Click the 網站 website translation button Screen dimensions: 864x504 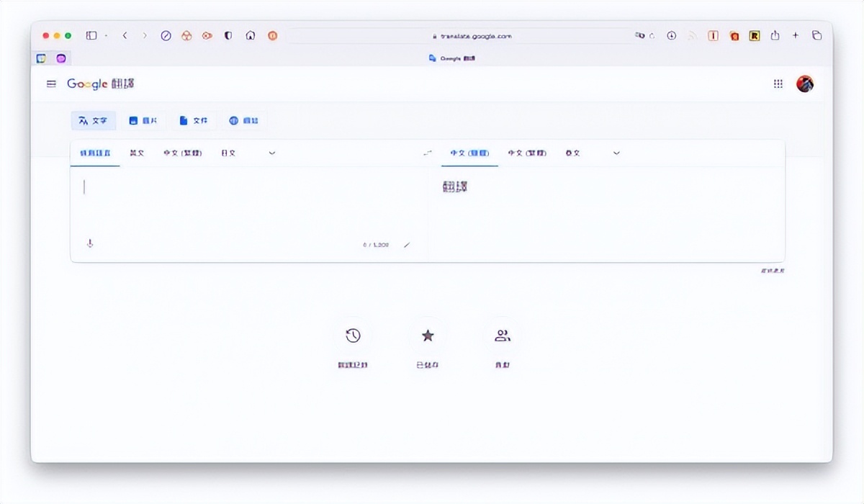pyautogui.click(x=244, y=120)
